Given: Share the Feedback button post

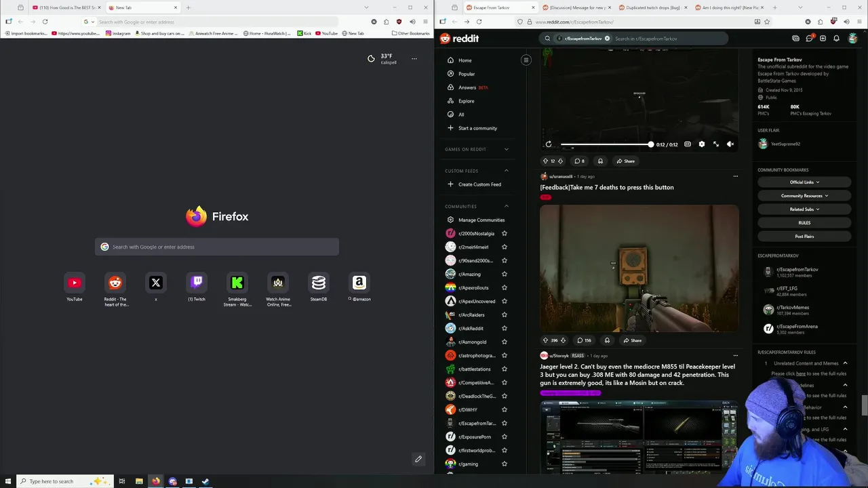Looking at the screenshot, I should coord(632,340).
